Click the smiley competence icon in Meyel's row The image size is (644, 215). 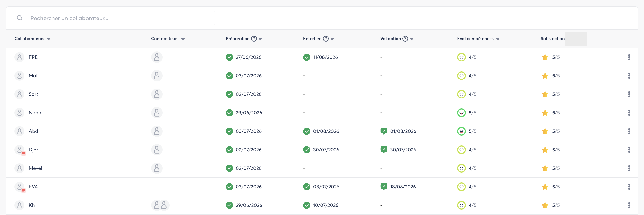[461, 168]
